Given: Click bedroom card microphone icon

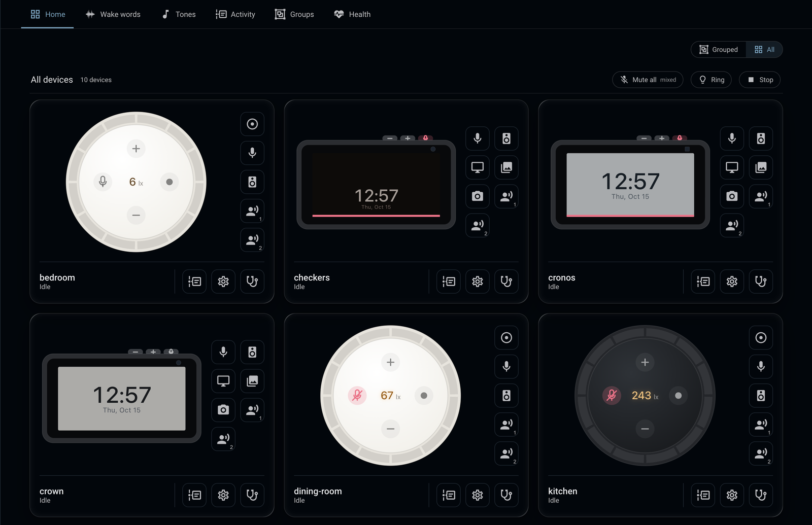Looking at the screenshot, I should 252,153.
